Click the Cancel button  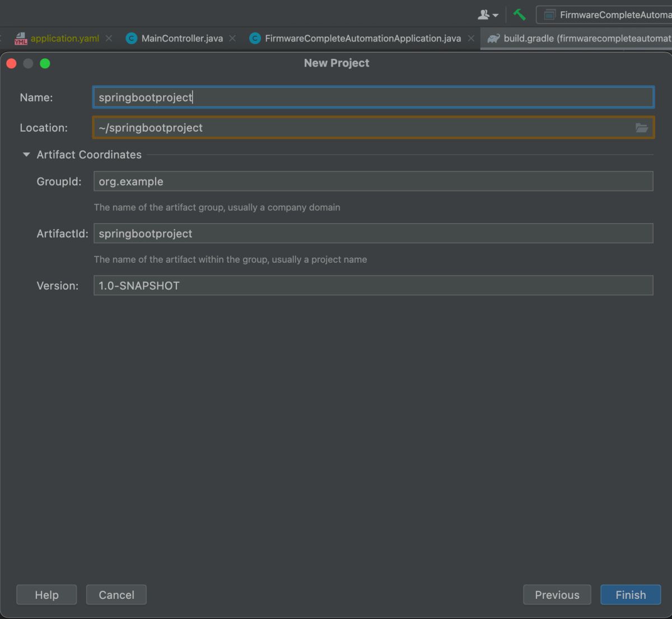(x=116, y=595)
